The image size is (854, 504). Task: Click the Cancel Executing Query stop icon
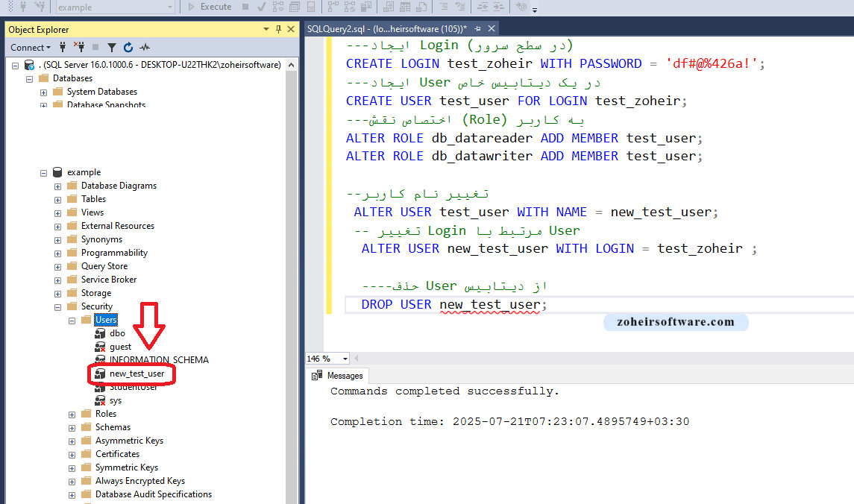245,7
